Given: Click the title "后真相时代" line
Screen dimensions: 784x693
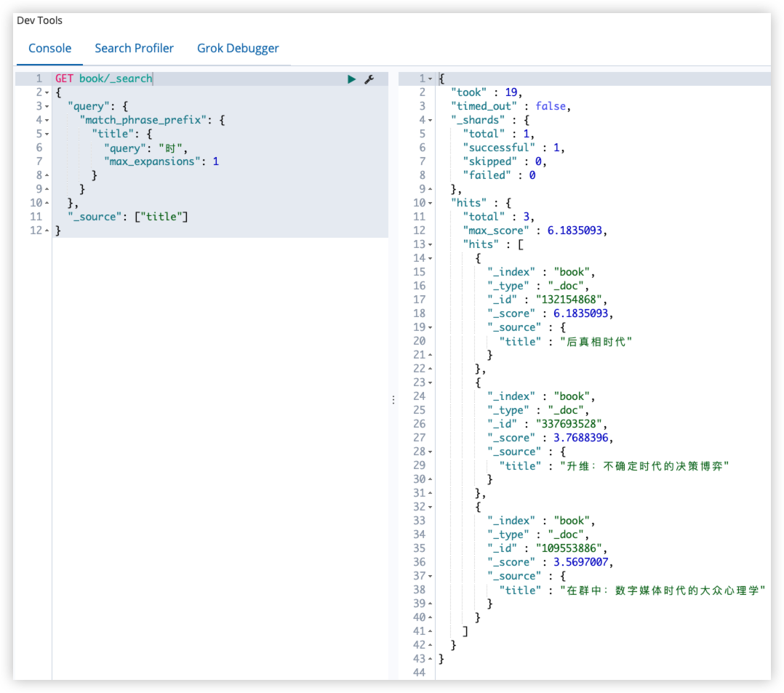Looking at the screenshot, I should [x=566, y=342].
